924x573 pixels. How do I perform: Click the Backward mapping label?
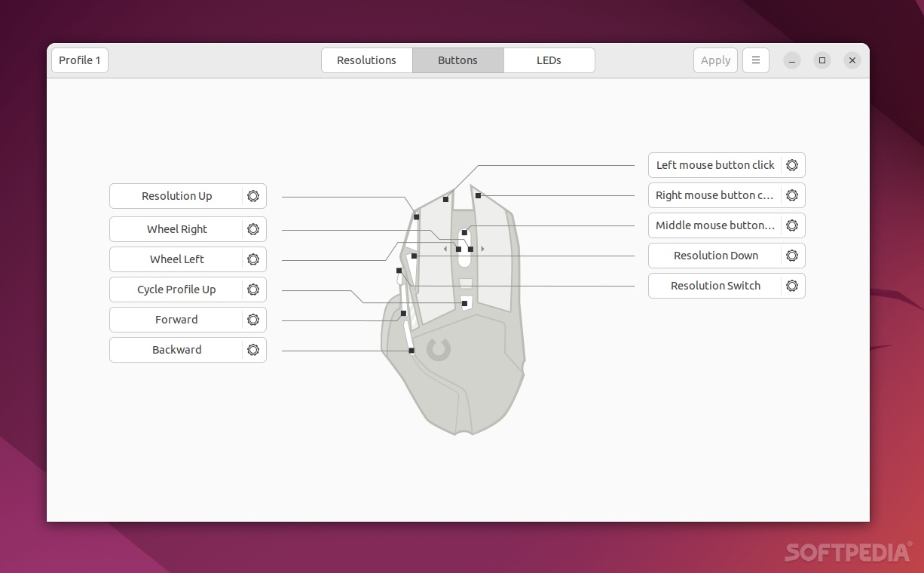pos(176,350)
